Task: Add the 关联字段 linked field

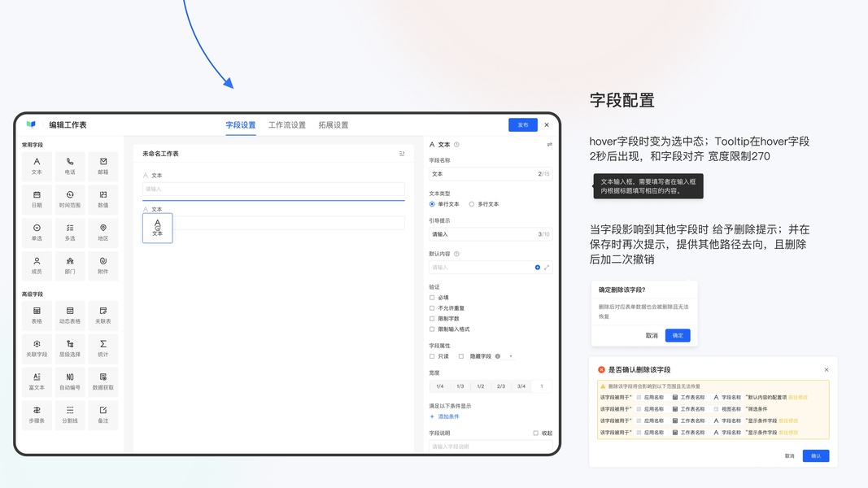Action: coord(37,349)
